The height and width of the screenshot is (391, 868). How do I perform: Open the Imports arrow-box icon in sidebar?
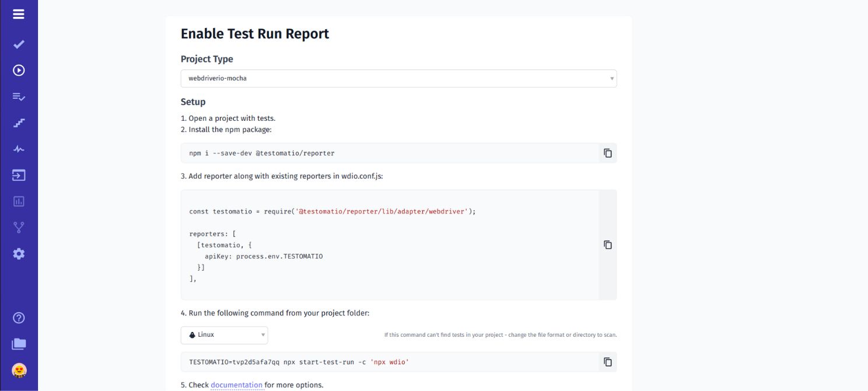(19, 175)
